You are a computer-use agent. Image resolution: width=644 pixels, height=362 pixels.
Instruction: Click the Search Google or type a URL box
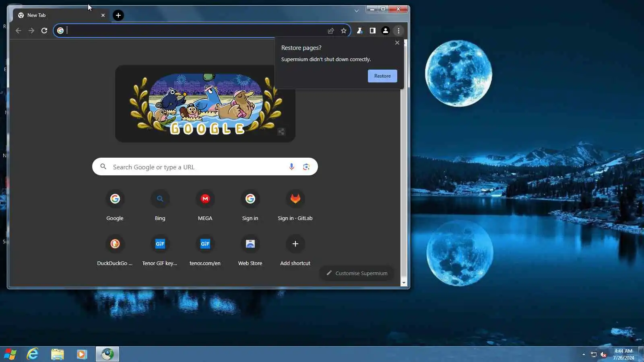[x=205, y=167]
